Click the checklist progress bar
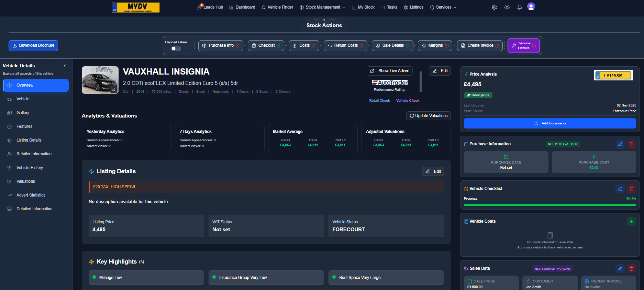 point(550,205)
